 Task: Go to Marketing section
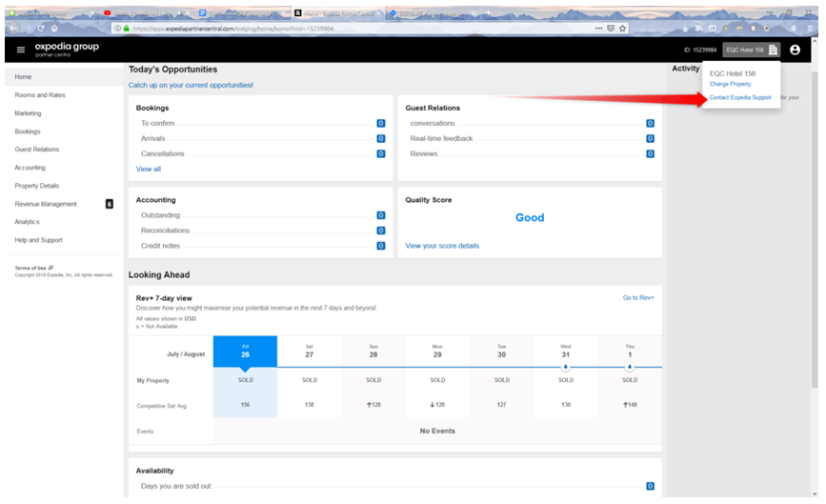click(x=28, y=113)
